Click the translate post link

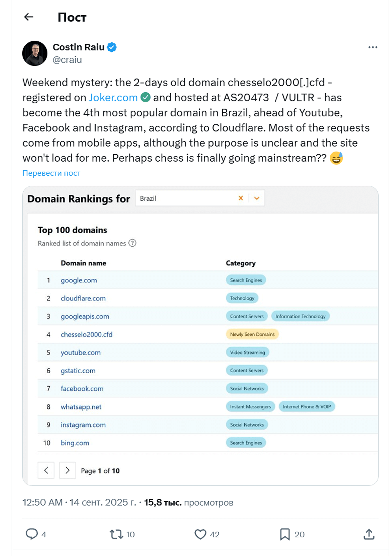(x=51, y=173)
